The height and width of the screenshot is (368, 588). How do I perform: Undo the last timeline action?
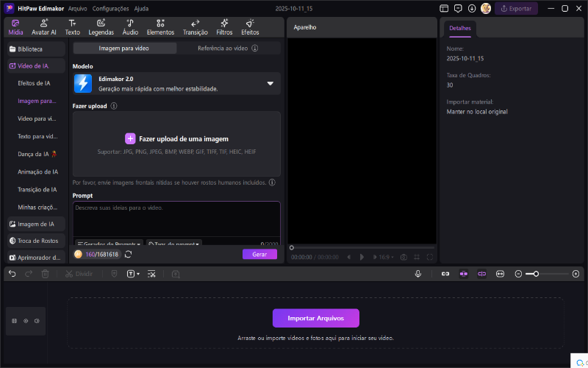[12, 274]
